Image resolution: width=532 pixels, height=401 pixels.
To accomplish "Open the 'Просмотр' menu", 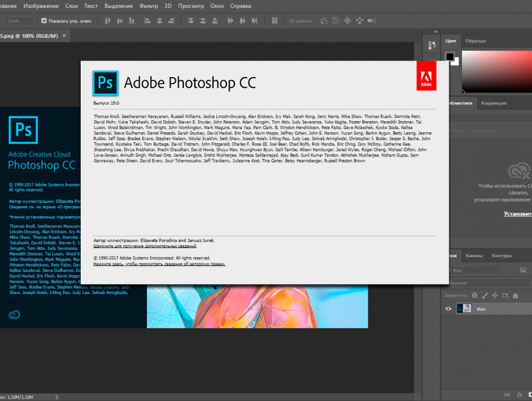I will coord(191,6).
